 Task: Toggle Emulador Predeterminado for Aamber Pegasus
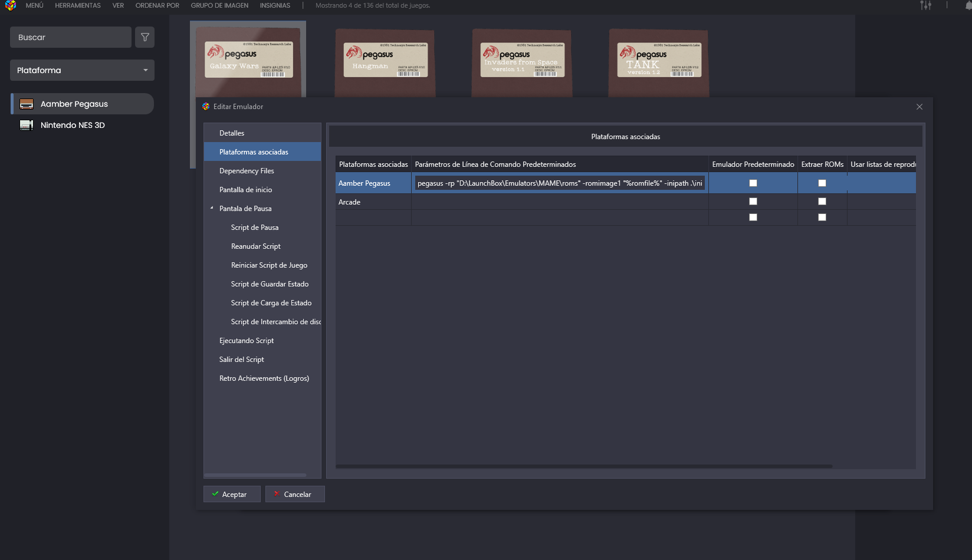[753, 183]
